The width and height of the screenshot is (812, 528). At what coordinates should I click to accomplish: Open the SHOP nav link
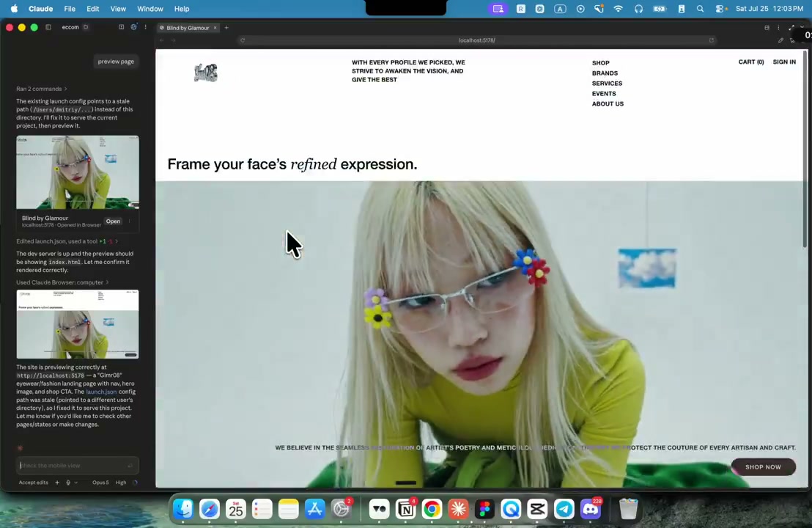601,62
